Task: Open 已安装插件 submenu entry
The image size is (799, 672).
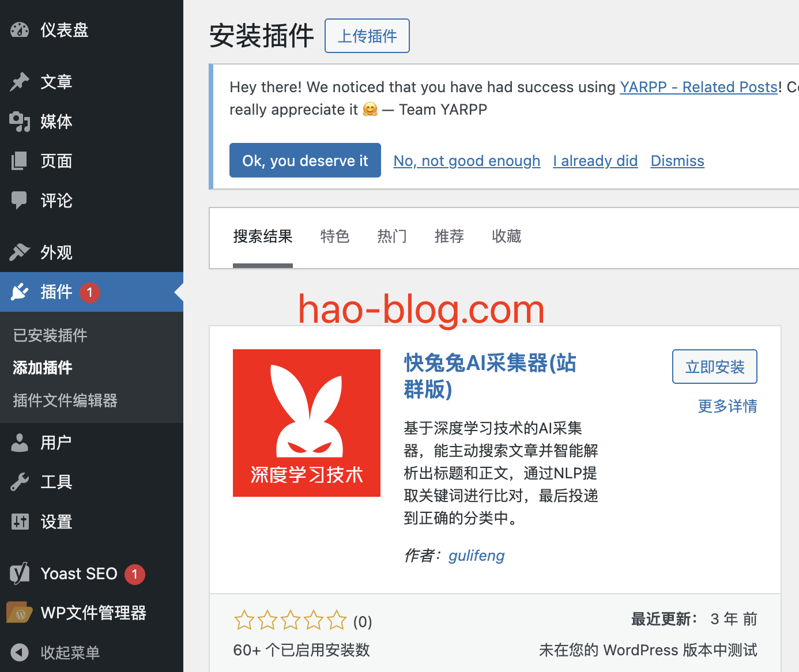Action: pos(50,335)
